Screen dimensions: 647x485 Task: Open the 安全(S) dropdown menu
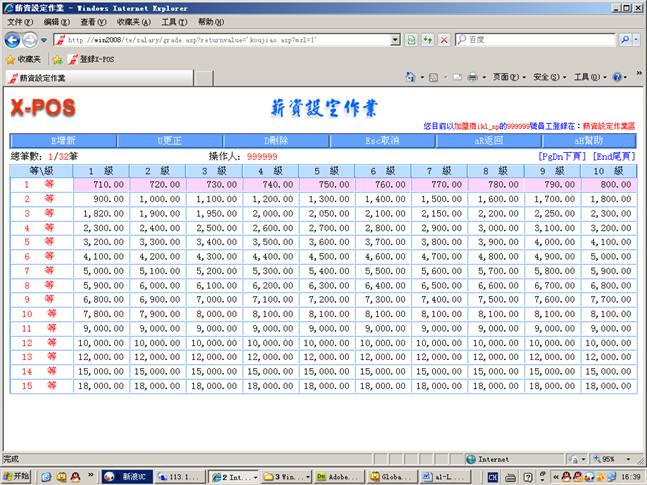tap(546, 77)
